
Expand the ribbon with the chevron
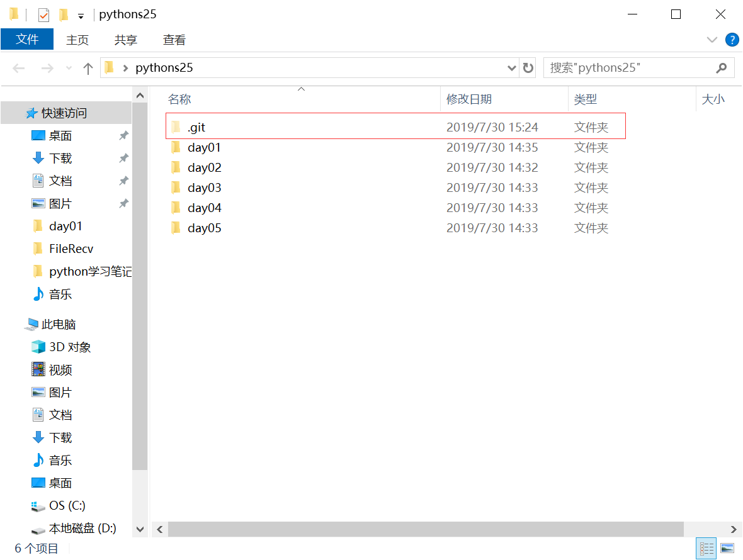point(712,39)
